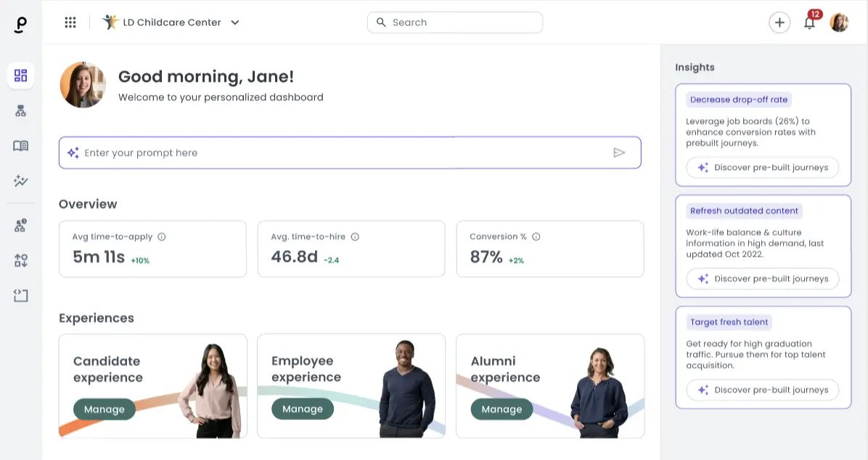Click the sort arrows icon in sidebar
The width and height of the screenshot is (868, 460).
coord(21,260)
